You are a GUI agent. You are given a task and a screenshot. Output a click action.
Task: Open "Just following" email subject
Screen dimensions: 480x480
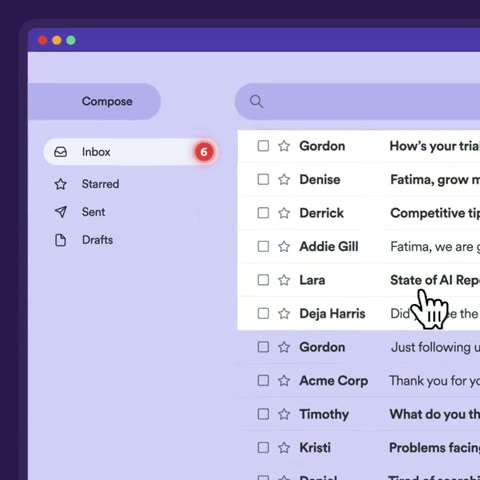coord(435,347)
